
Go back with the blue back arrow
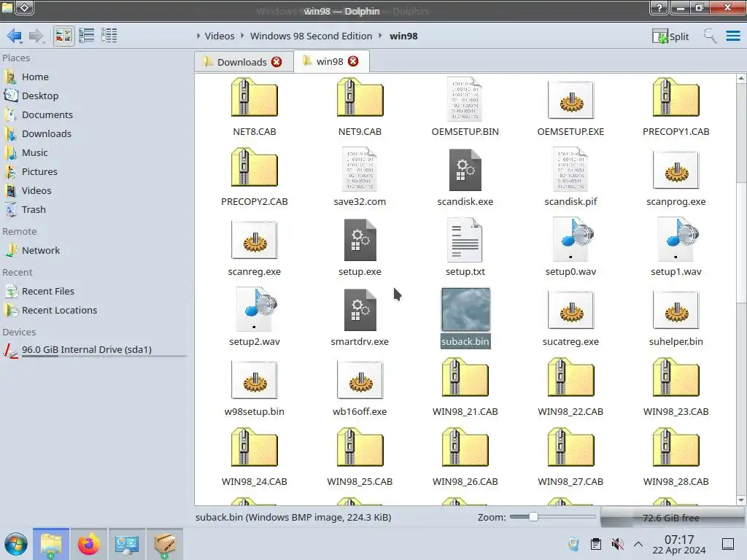[15, 36]
